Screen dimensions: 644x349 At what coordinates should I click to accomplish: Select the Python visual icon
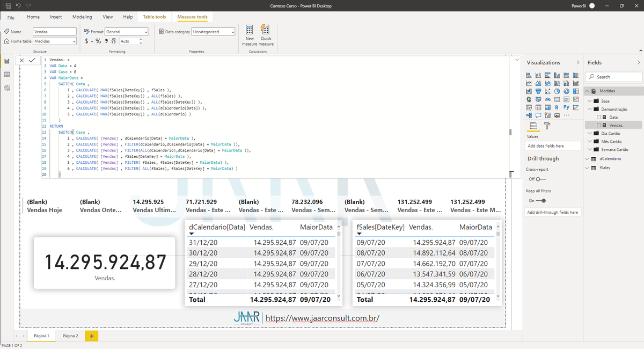tap(566, 107)
